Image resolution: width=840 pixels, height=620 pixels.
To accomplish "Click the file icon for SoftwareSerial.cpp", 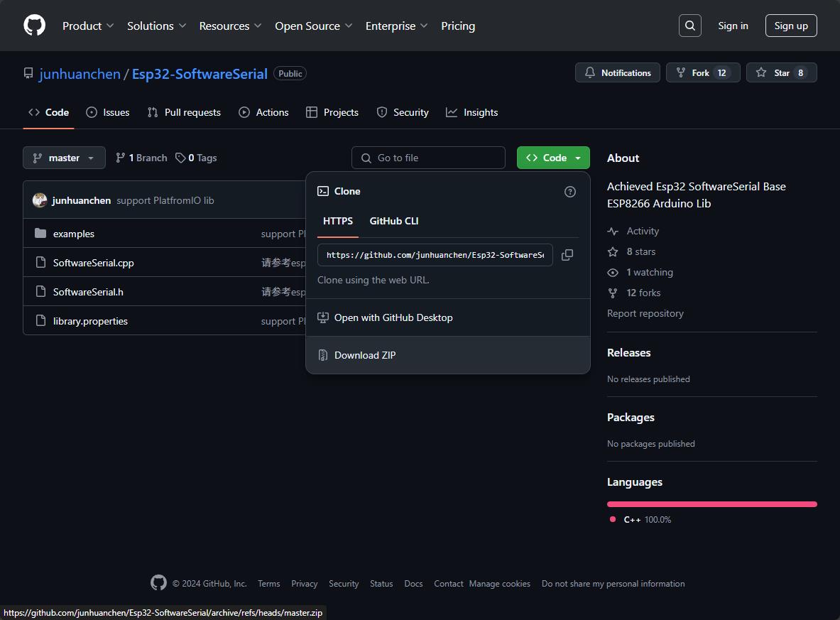I will pyautogui.click(x=40, y=262).
